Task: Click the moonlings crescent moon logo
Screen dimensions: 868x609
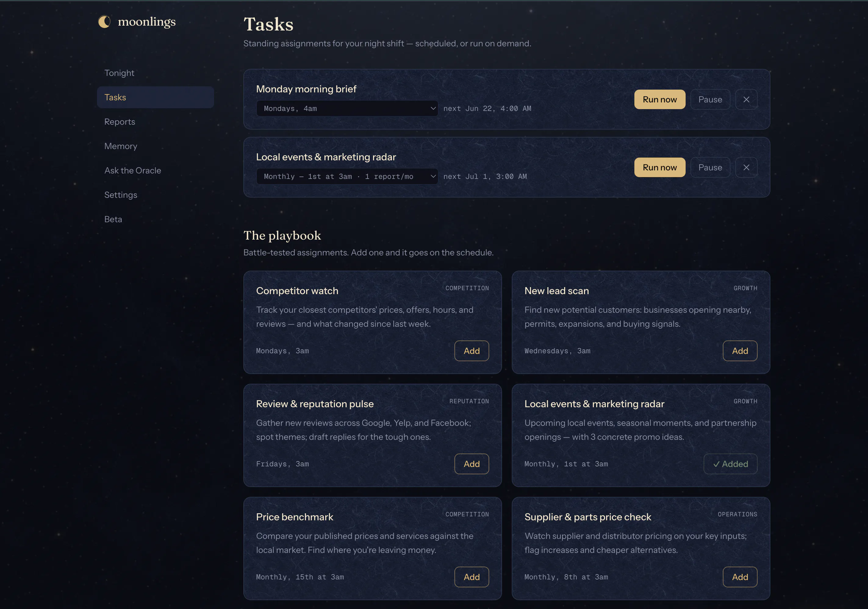Action: [x=104, y=22]
